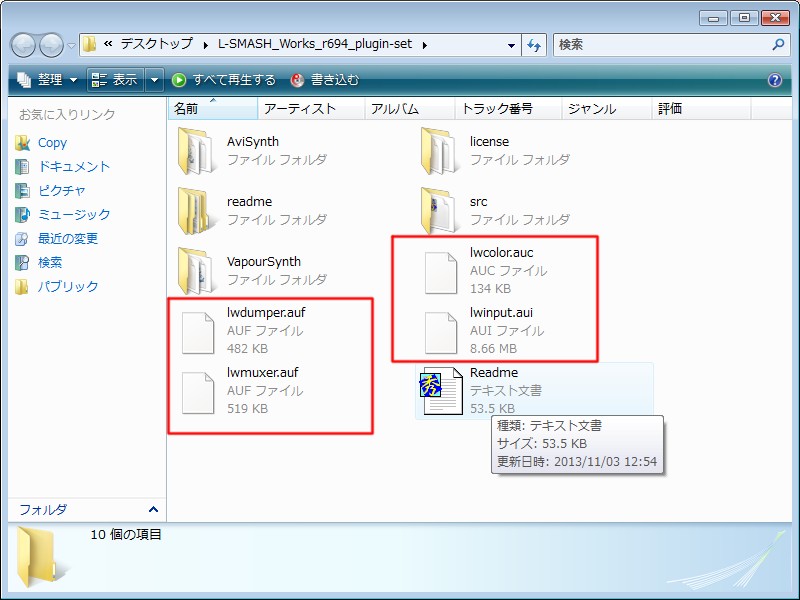The image size is (800, 600).
Task: Click the 検索 search input field
Action: tap(660, 45)
